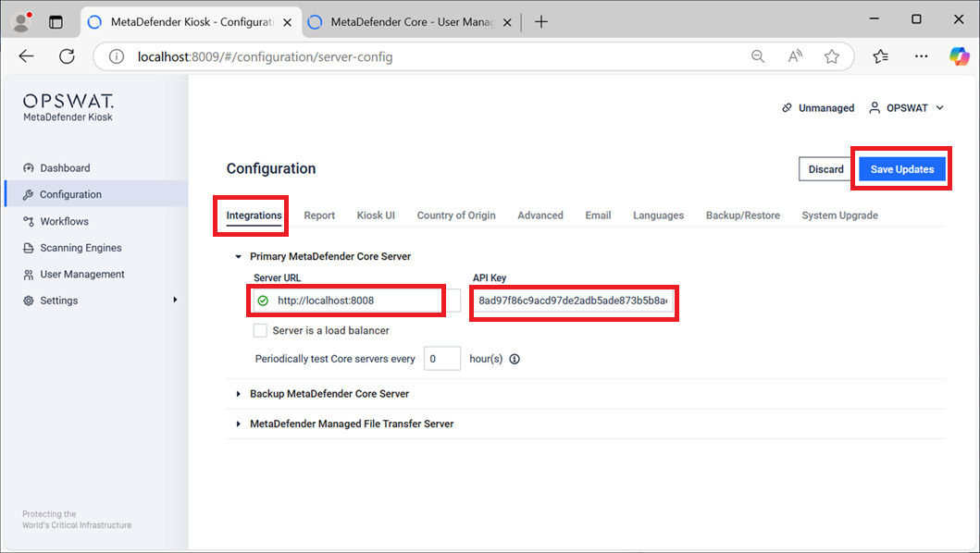Viewport: 980px width, 553px height.
Task: Click the Discard button
Action: 825,169
